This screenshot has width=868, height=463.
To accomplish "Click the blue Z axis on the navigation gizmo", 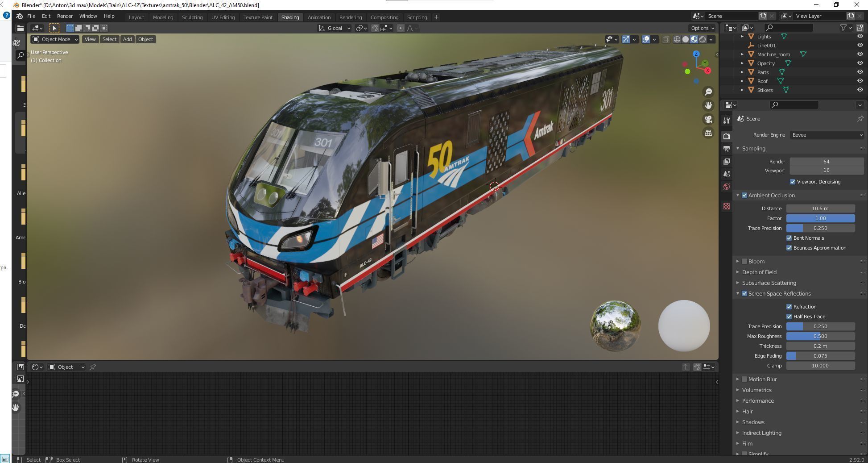I will [696, 54].
